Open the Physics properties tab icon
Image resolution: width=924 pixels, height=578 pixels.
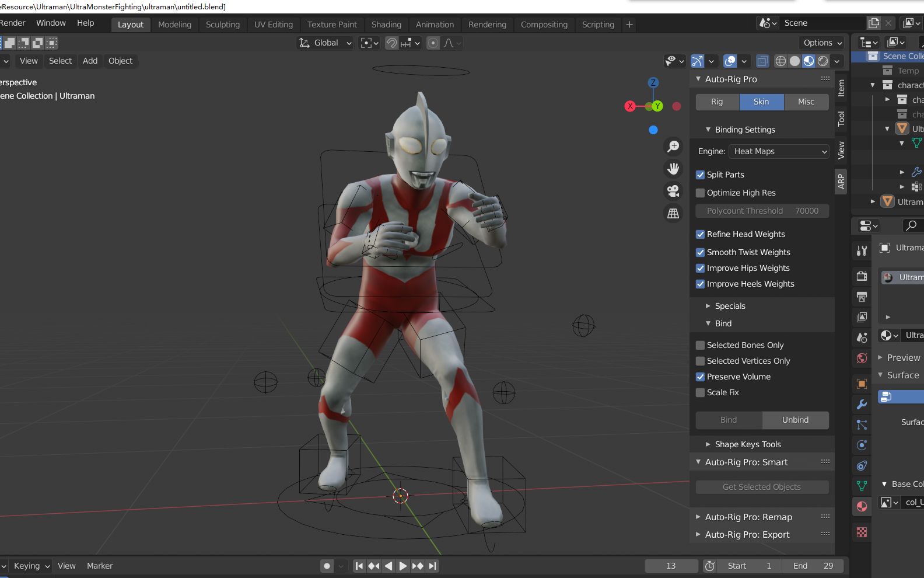point(862,445)
